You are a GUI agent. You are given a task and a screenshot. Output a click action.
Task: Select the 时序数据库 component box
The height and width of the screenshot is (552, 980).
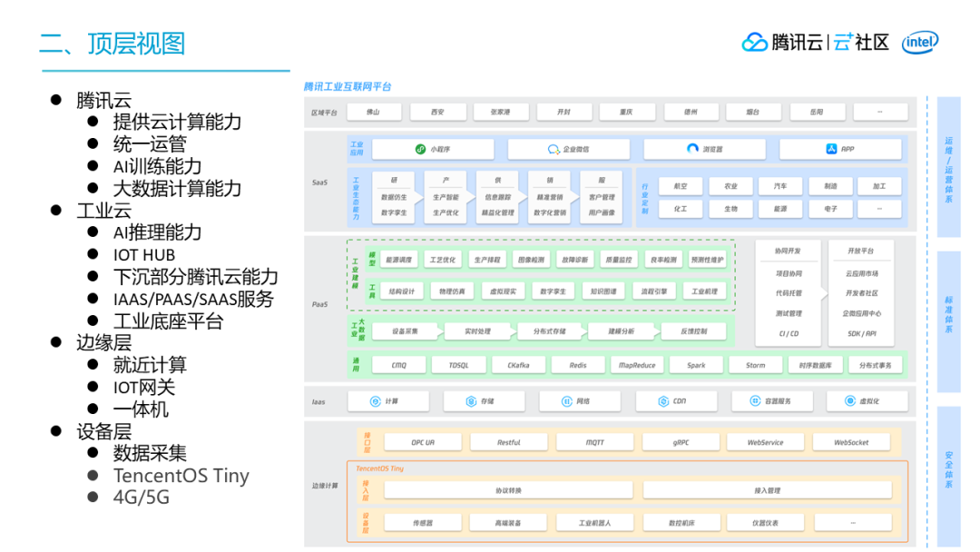click(x=816, y=365)
